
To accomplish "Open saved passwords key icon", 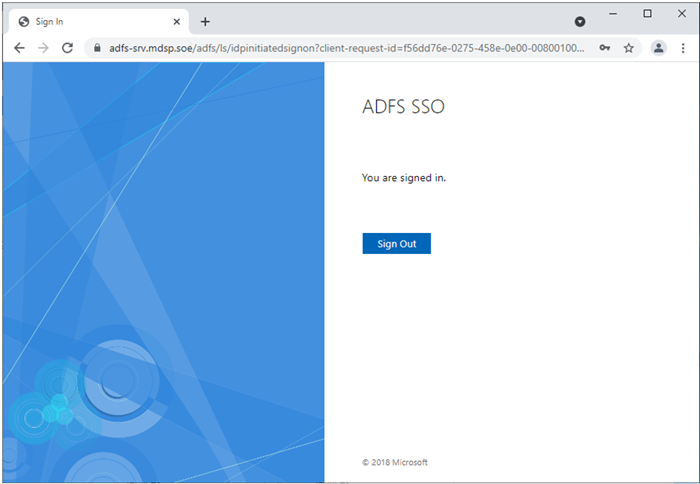I will 604,48.
